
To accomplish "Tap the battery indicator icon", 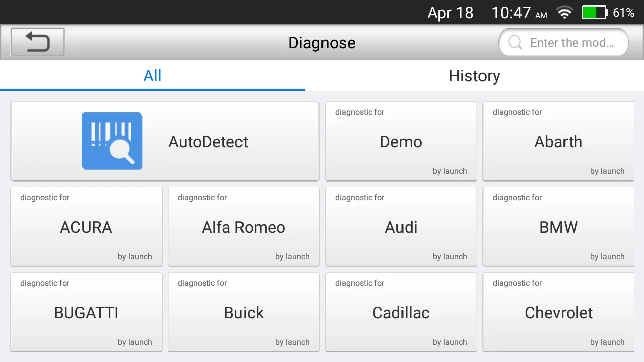I will (594, 13).
